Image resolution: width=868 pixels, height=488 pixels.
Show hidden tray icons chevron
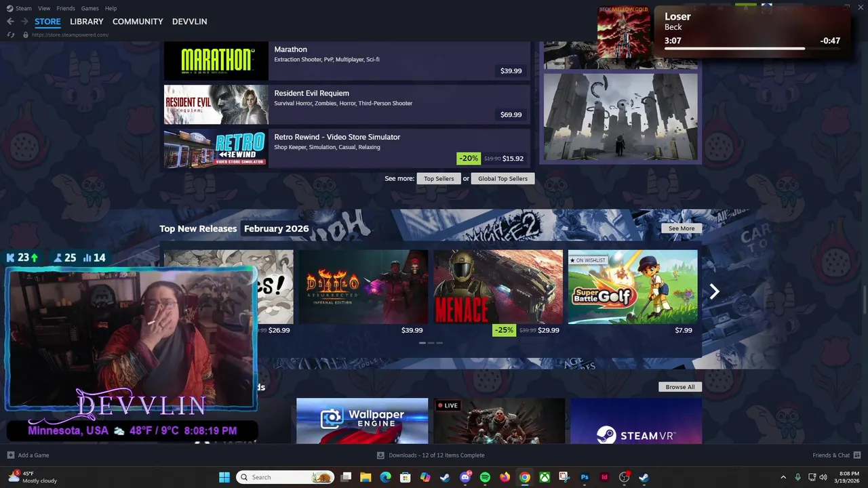[783, 477]
